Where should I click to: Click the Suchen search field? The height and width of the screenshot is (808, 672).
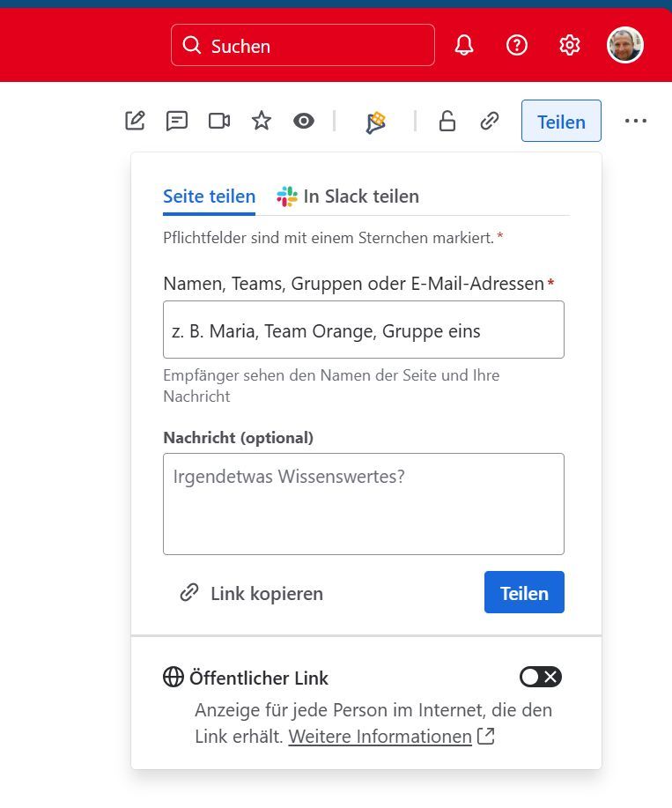pyautogui.click(x=302, y=45)
